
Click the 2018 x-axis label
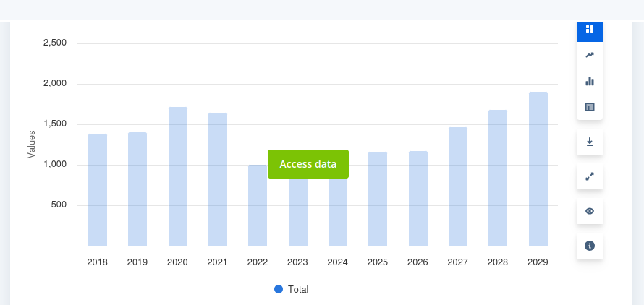pos(98,262)
